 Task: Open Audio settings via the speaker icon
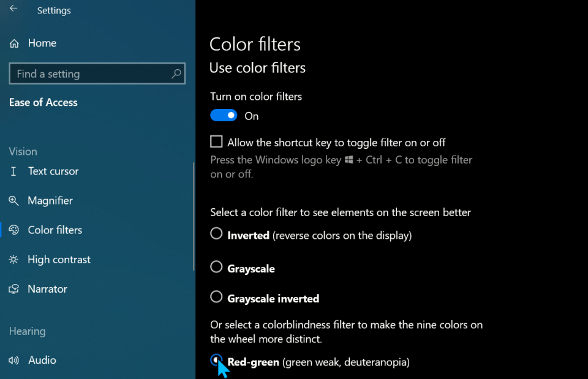[13, 360]
